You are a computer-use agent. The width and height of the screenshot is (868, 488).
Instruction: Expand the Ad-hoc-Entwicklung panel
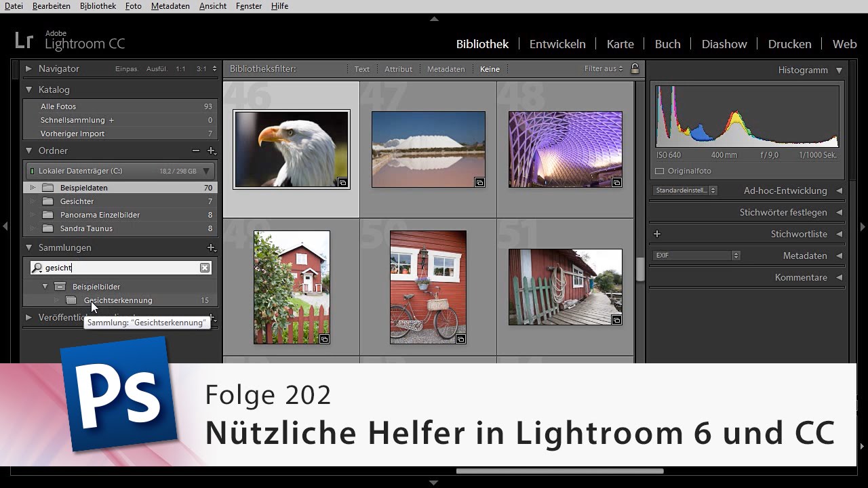tap(839, 191)
